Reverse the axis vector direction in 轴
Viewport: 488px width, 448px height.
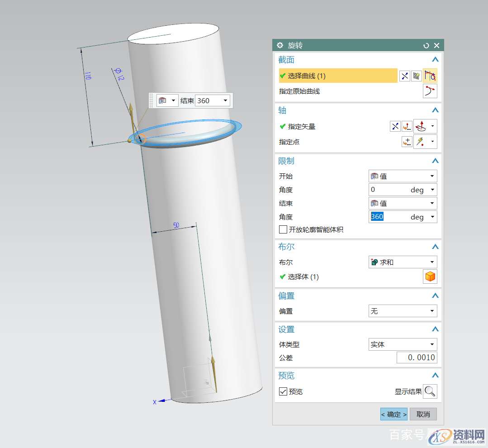point(395,127)
